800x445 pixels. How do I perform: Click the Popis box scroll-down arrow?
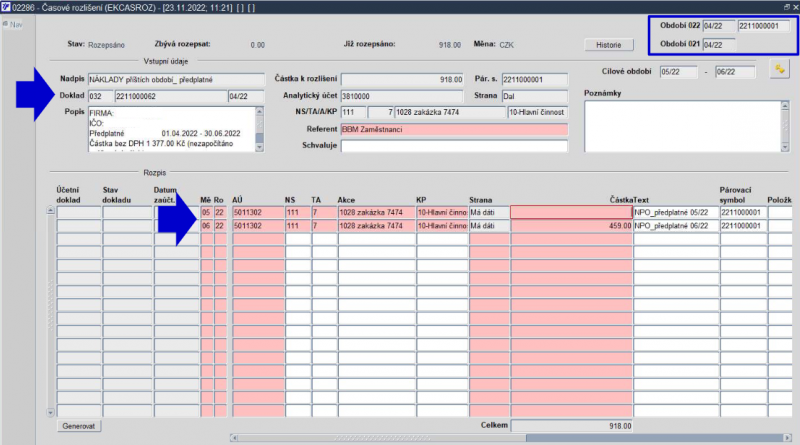pos(260,147)
